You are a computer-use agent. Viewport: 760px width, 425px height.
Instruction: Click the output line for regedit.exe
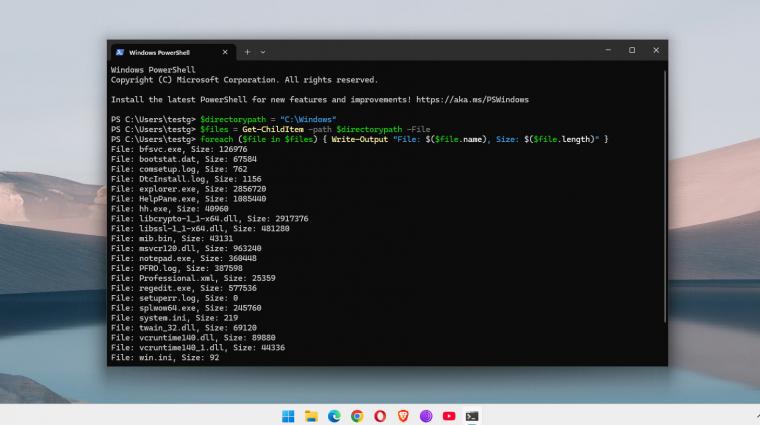pos(184,288)
